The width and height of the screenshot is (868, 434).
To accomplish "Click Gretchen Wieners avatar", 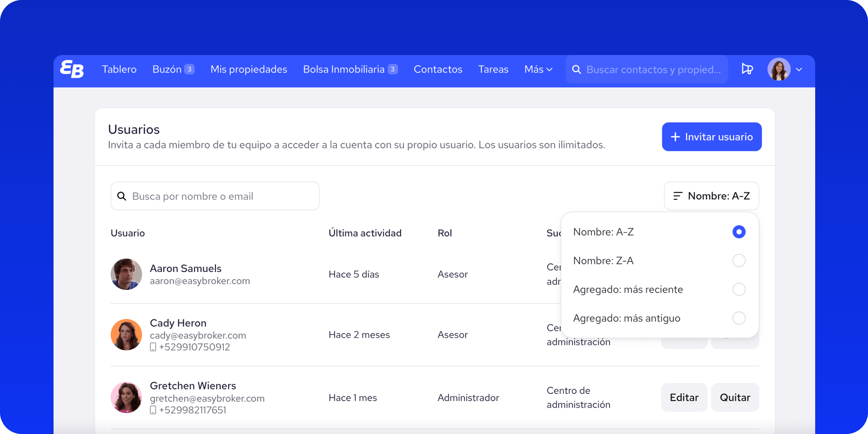I will (x=126, y=397).
